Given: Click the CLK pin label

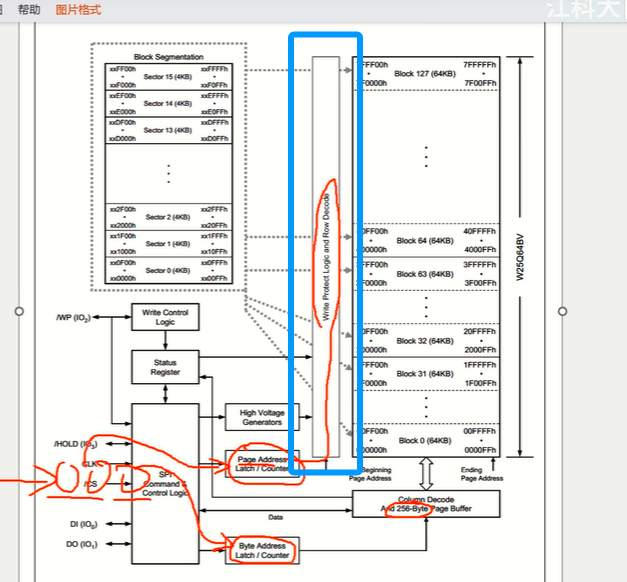Looking at the screenshot, I should point(90,464).
